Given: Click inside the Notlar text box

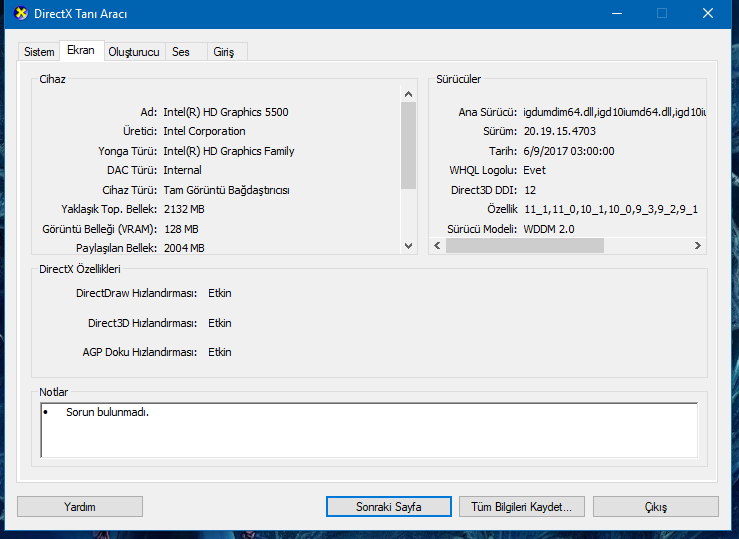Looking at the screenshot, I should coord(369,430).
